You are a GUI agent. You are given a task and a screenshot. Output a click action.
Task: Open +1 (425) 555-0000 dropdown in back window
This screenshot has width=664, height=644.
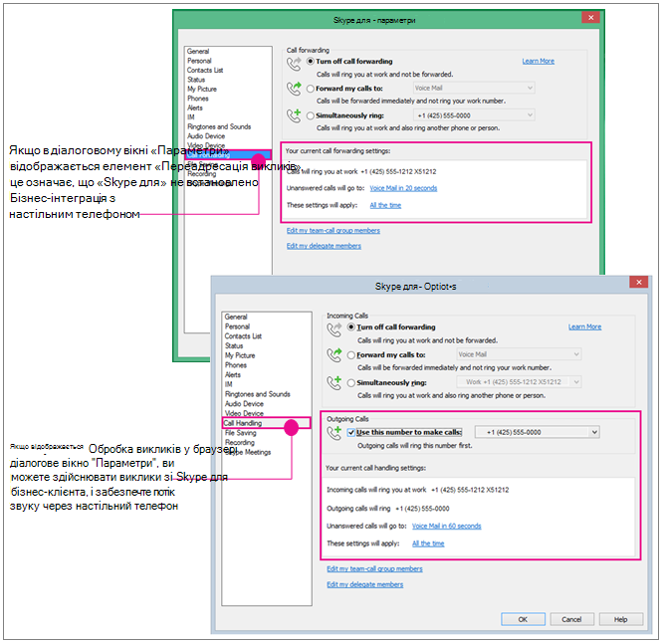tap(474, 115)
